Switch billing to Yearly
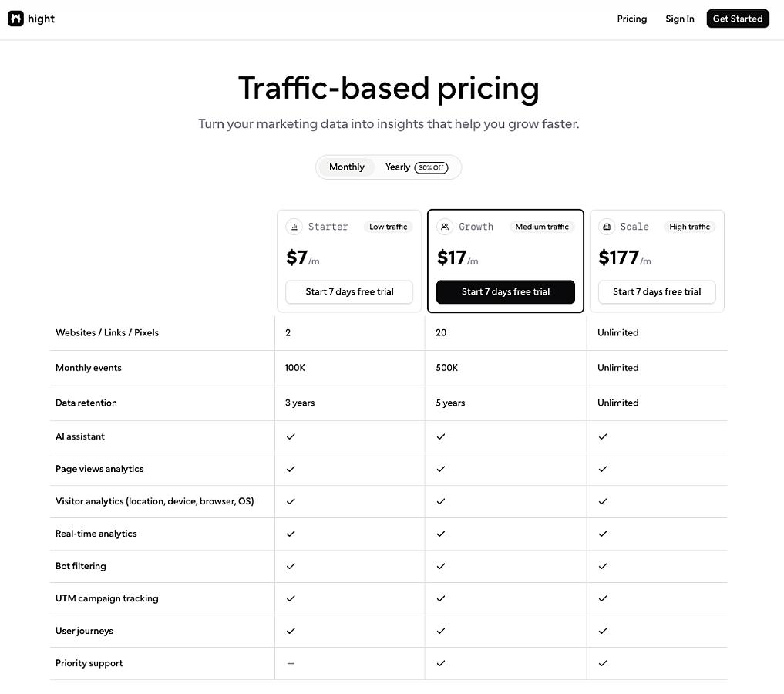Image resolution: width=784 pixels, height=694 pixels. tap(398, 167)
